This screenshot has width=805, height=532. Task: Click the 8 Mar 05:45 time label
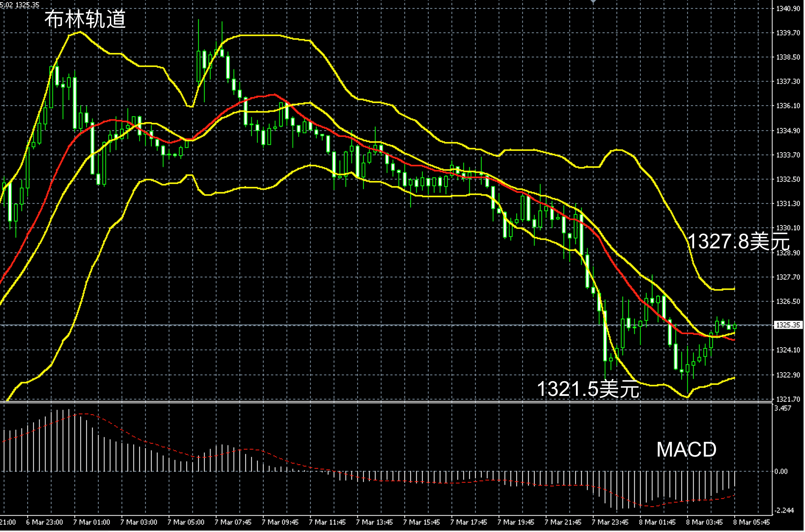(751, 522)
